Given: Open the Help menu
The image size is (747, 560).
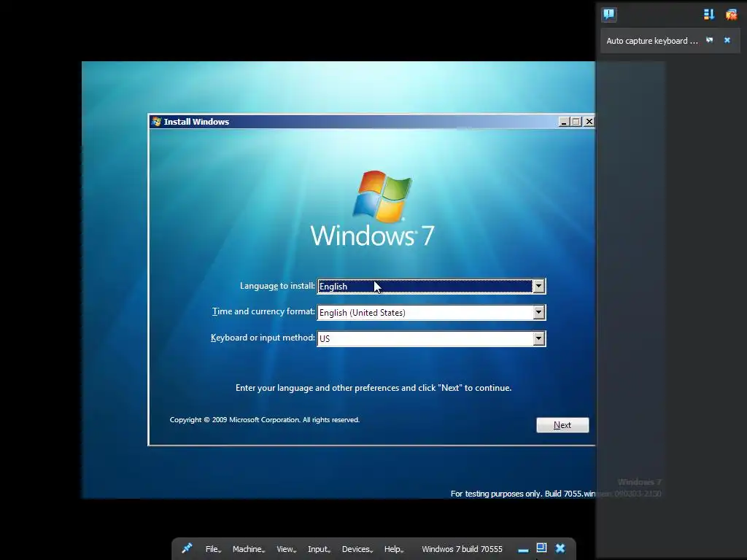Looking at the screenshot, I should tap(393, 549).
